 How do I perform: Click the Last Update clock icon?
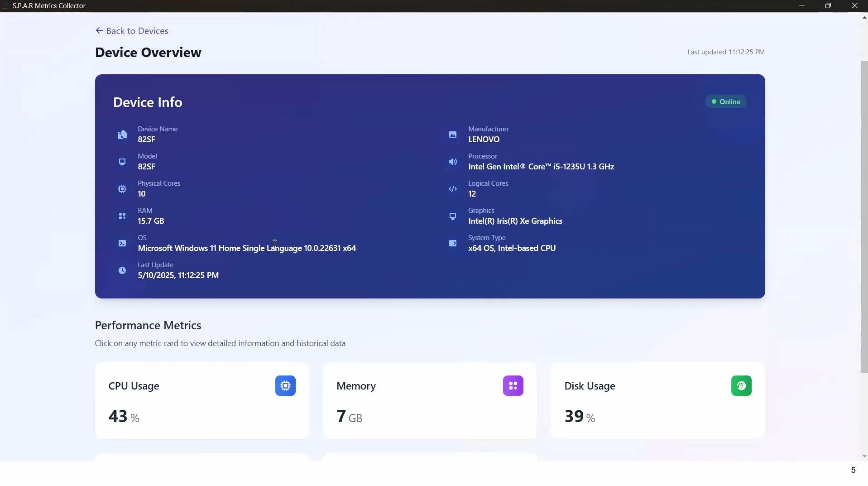tap(122, 270)
